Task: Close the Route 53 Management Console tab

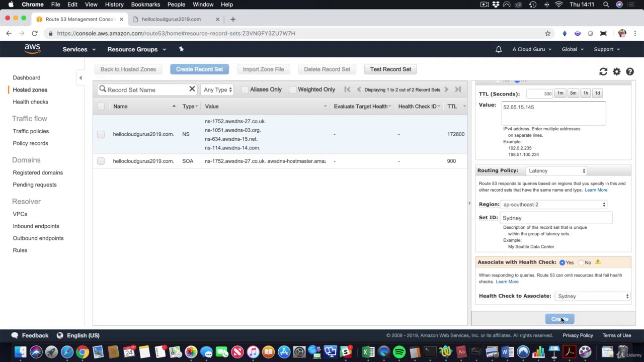Action: click(x=121, y=19)
